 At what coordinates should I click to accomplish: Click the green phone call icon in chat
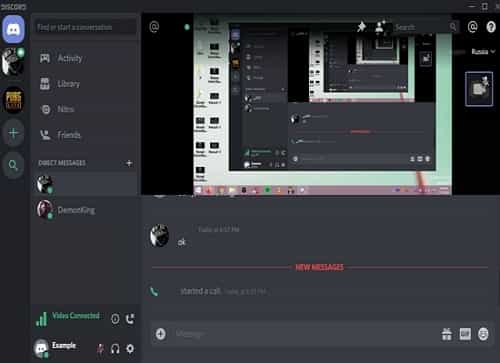point(154,292)
